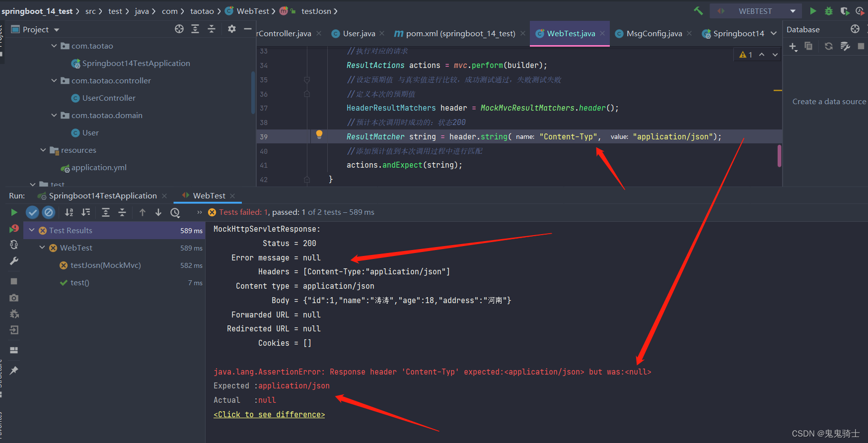Click the bug arrow icon in Run sidebar

[14, 314]
